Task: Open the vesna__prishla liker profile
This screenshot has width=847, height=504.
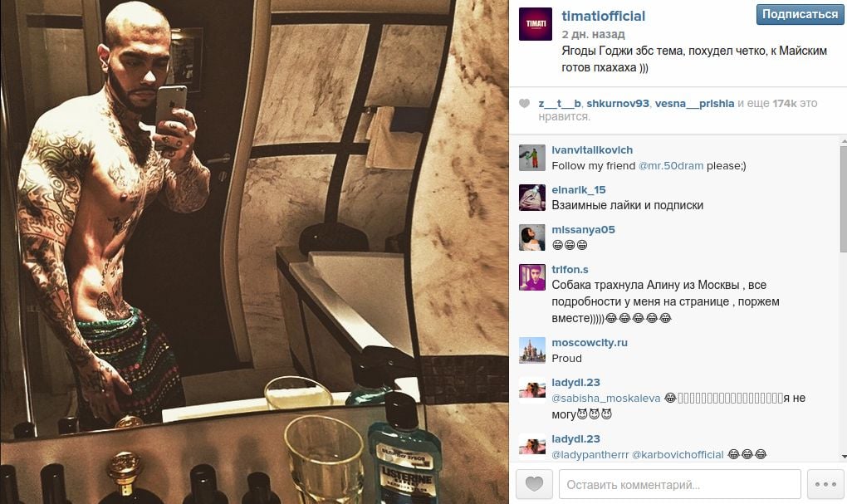Action: tap(694, 103)
